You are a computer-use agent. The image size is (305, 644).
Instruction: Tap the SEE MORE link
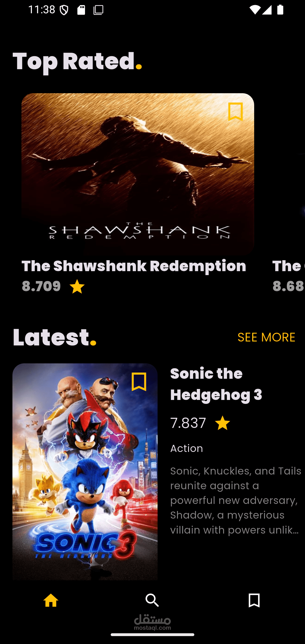pos(266,337)
